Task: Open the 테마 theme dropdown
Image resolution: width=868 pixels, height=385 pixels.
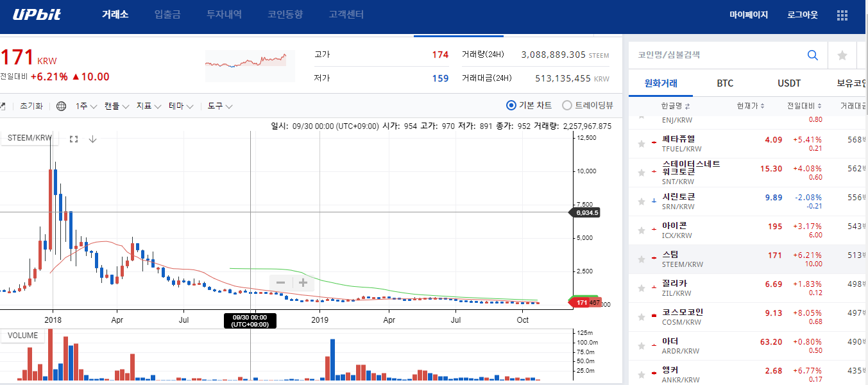Action: [181, 106]
